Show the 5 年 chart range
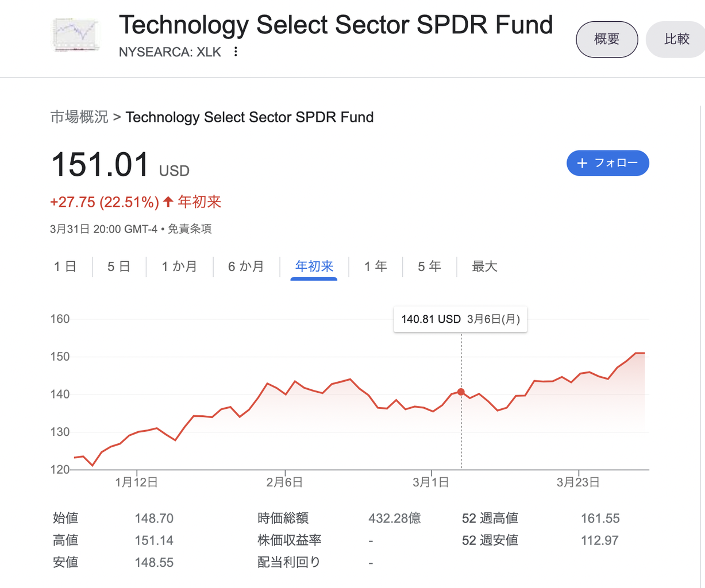 coord(429,266)
